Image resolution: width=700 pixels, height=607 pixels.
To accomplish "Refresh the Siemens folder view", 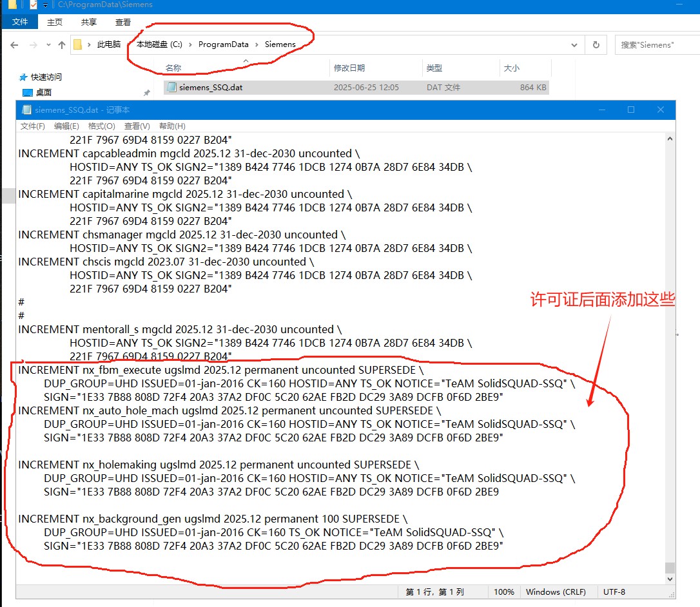I will tap(596, 44).
